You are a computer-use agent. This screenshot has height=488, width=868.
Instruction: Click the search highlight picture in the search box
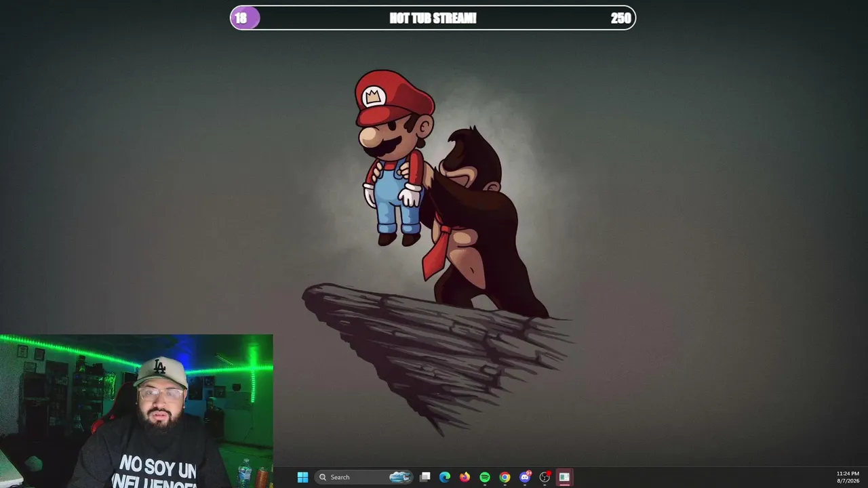click(400, 477)
